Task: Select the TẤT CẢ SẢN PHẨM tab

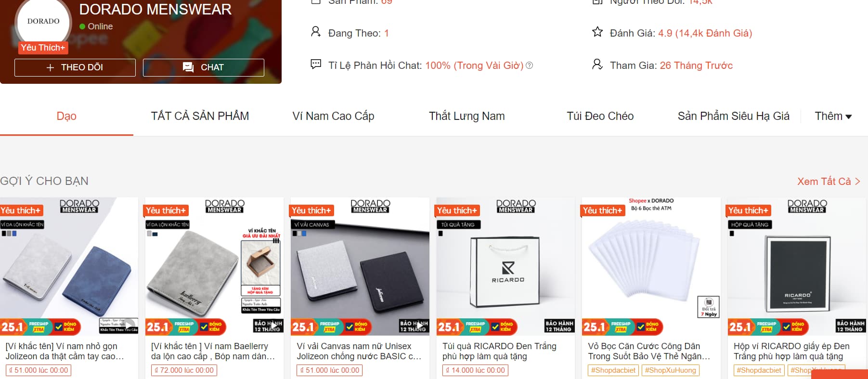Action: 200,116
